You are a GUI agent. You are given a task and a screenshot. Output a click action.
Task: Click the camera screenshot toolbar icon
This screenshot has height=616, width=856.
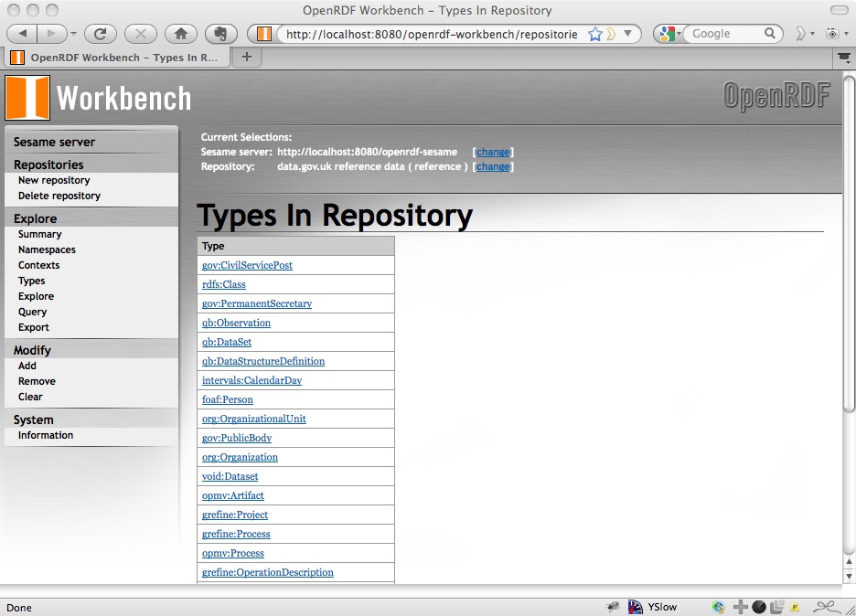tap(832, 34)
